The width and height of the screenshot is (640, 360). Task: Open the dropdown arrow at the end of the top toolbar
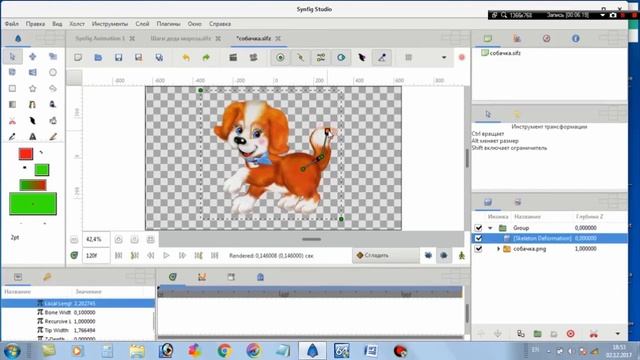point(444,58)
